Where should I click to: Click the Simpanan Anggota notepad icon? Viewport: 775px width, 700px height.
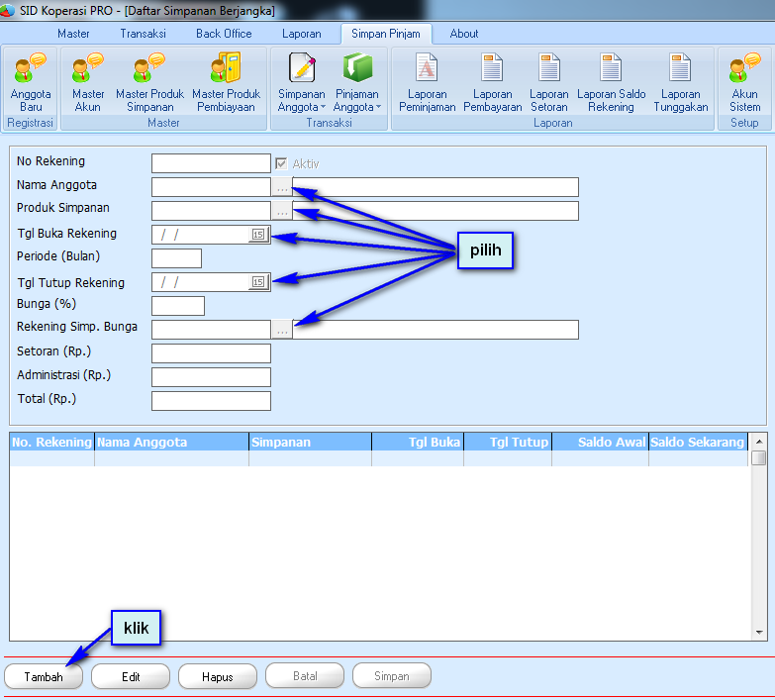tap(302, 67)
